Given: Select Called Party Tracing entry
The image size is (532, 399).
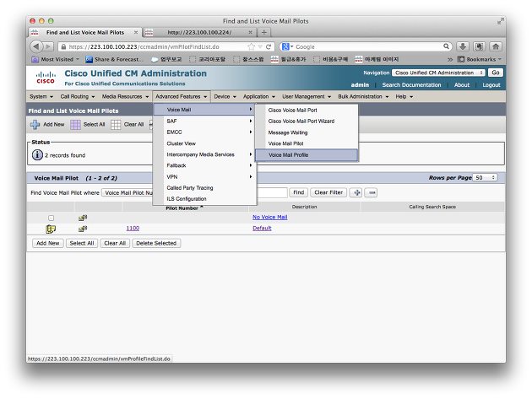Looking at the screenshot, I should click(204, 188).
